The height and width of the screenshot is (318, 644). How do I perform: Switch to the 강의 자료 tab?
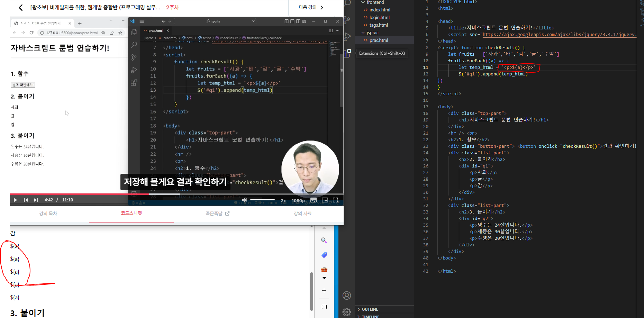303,213
